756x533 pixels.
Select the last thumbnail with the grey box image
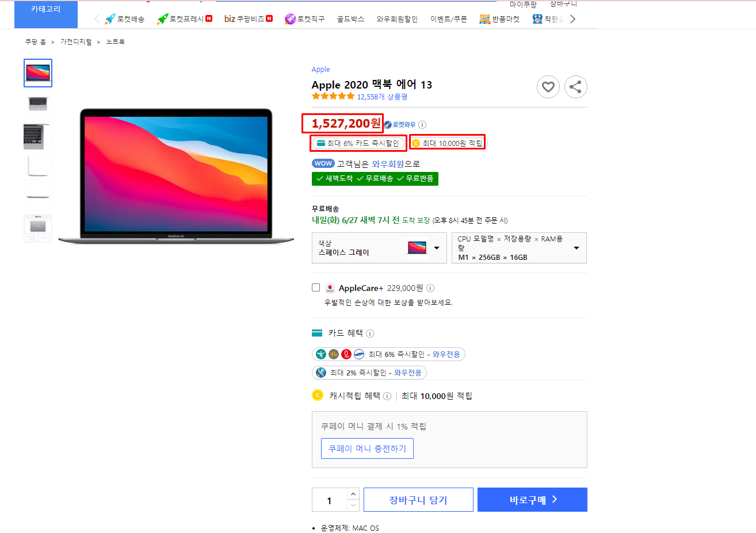coord(38,228)
